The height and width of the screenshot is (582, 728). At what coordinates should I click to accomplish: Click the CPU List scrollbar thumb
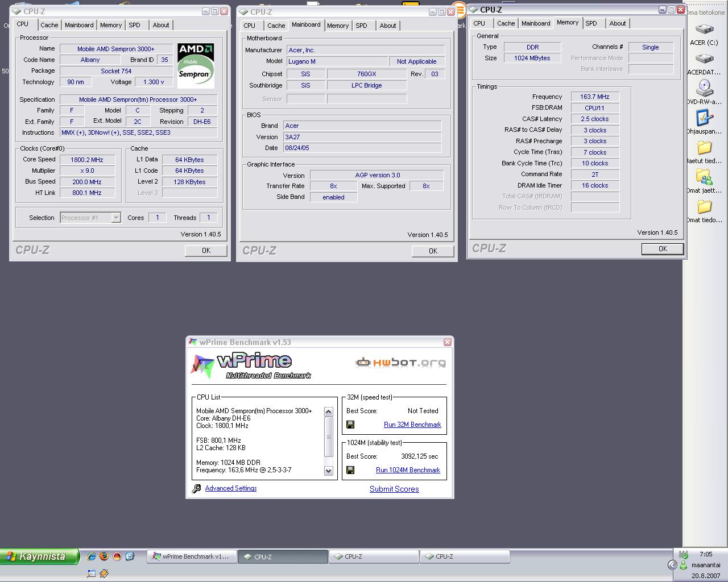[328, 436]
